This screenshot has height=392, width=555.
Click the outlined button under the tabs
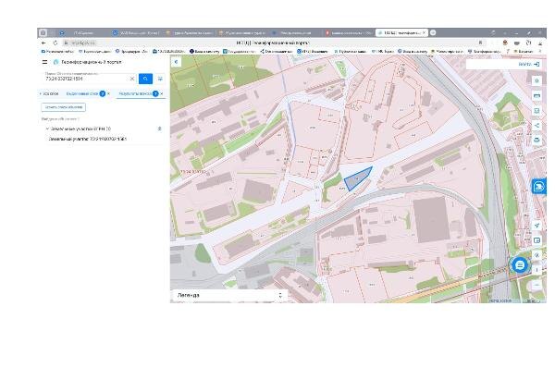(x=63, y=107)
